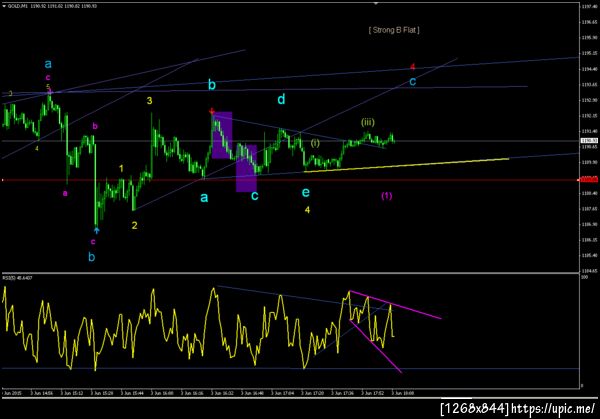Select the large yellow 4 below cyan e

[x=307, y=210]
